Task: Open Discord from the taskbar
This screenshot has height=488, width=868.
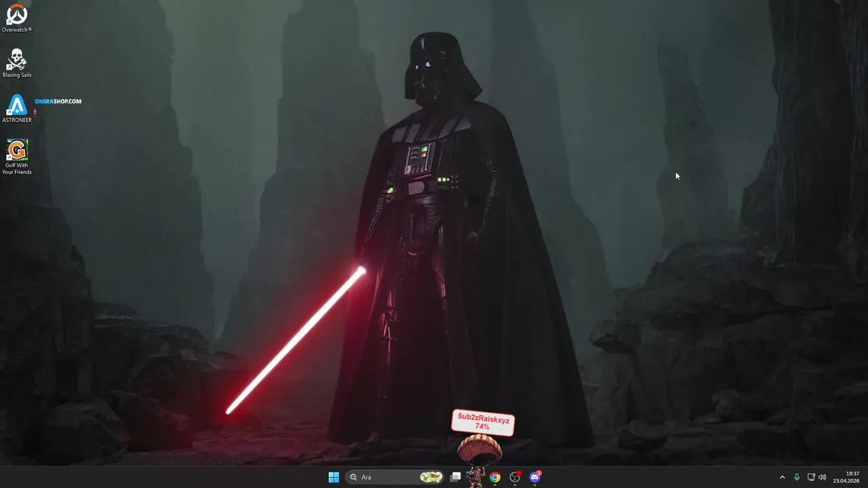Action: point(535,477)
